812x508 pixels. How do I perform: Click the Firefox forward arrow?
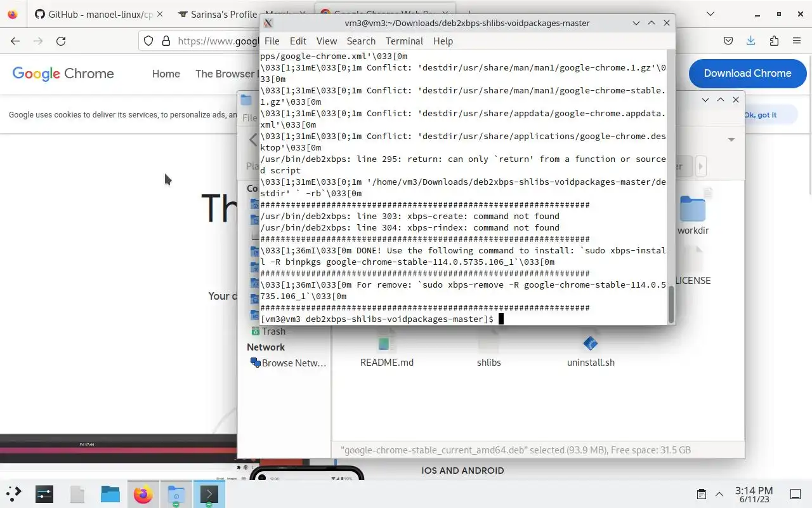(38, 41)
